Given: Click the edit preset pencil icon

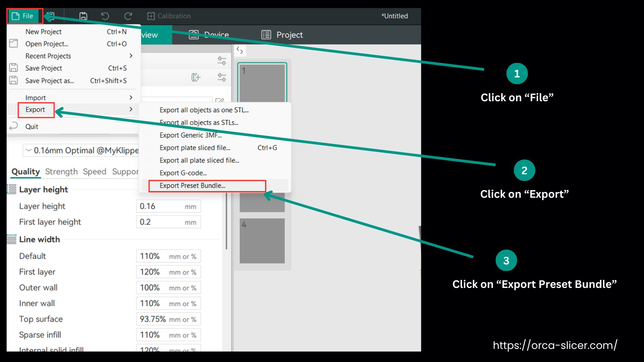Looking at the screenshot, I should pos(220,100).
